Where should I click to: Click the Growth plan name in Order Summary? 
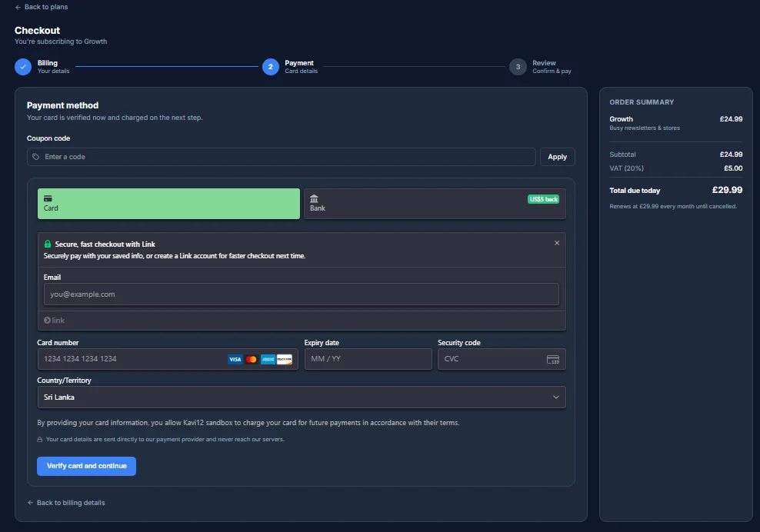(621, 119)
